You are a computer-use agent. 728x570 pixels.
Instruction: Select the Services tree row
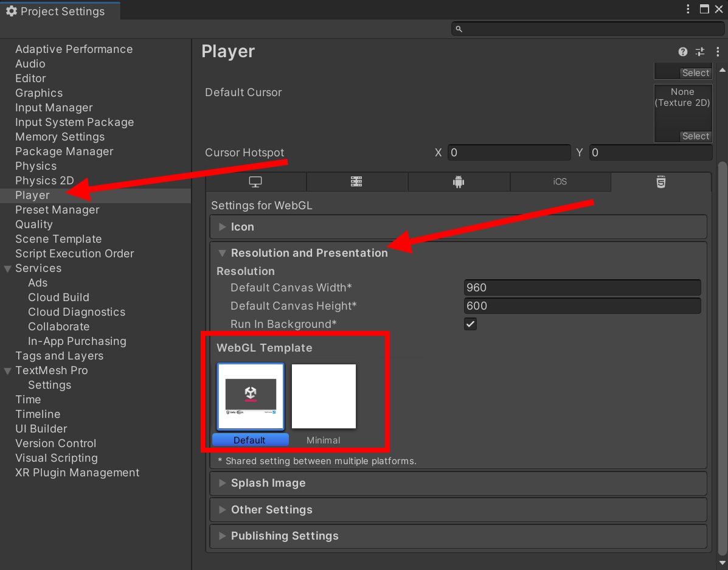point(95,268)
